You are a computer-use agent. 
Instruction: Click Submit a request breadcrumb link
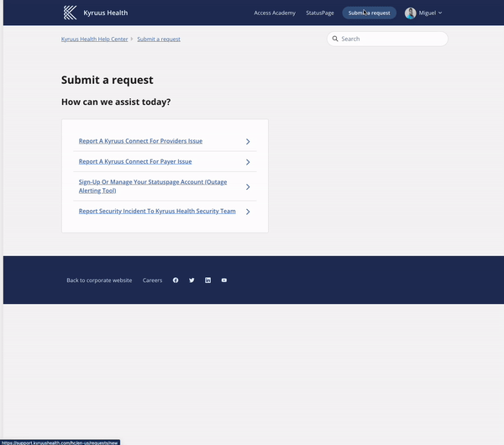[159, 39]
